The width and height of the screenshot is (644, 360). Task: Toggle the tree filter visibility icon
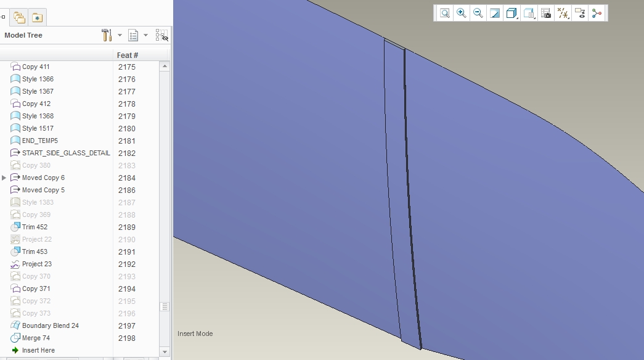(162, 35)
